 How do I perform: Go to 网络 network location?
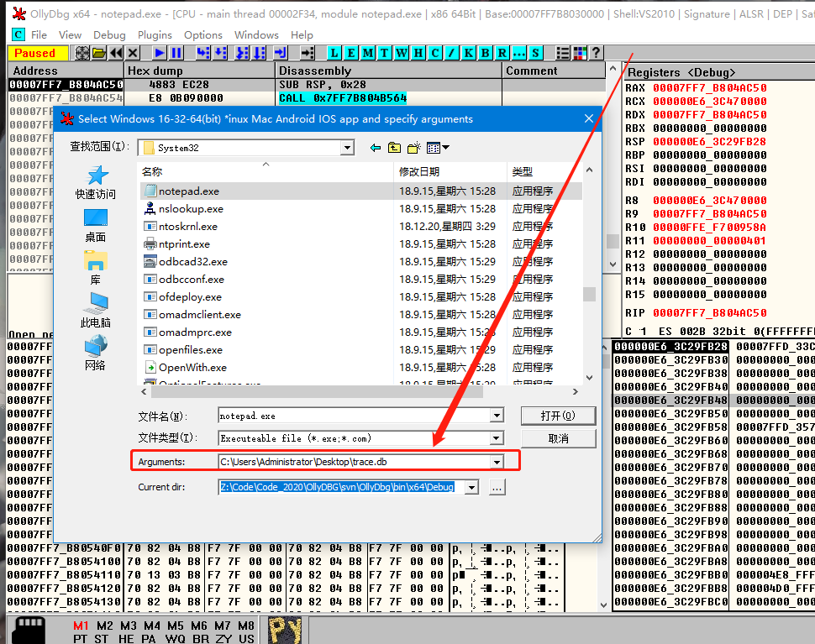tap(96, 353)
